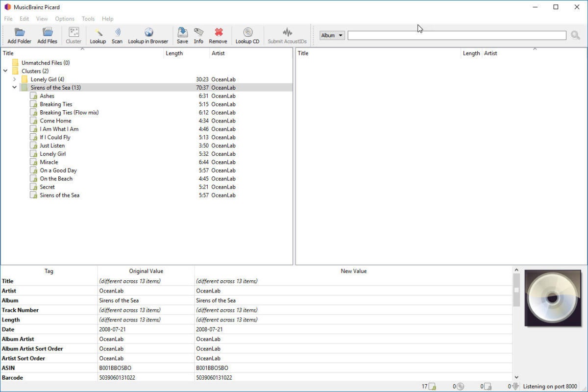Screen dimensions: 588x392
Task: Click the right pane Artist column header
Action: click(534, 53)
